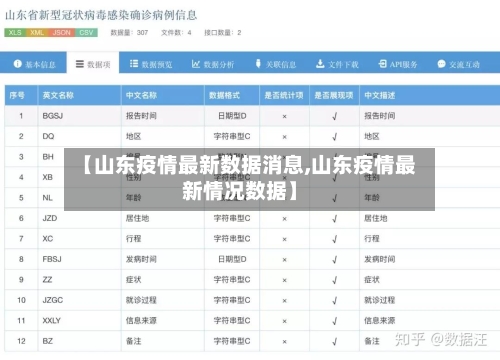Click the XML format badge

click(37, 32)
